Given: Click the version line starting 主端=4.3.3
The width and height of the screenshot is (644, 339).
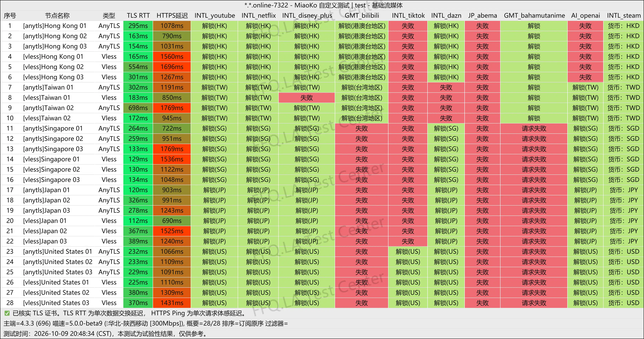Looking at the screenshot, I should [x=146, y=323].
